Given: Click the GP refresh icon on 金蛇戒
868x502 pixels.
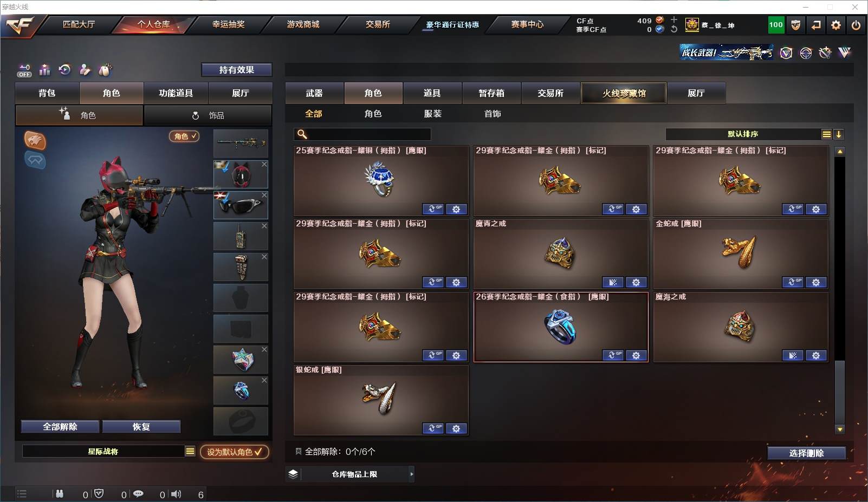Looking at the screenshot, I should (x=793, y=282).
